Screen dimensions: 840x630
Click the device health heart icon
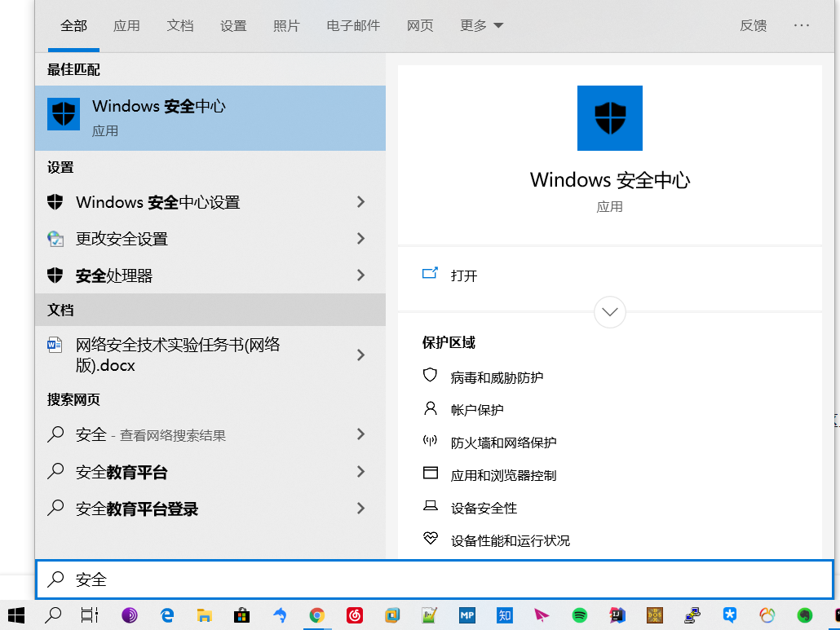[x=430, y=538]
